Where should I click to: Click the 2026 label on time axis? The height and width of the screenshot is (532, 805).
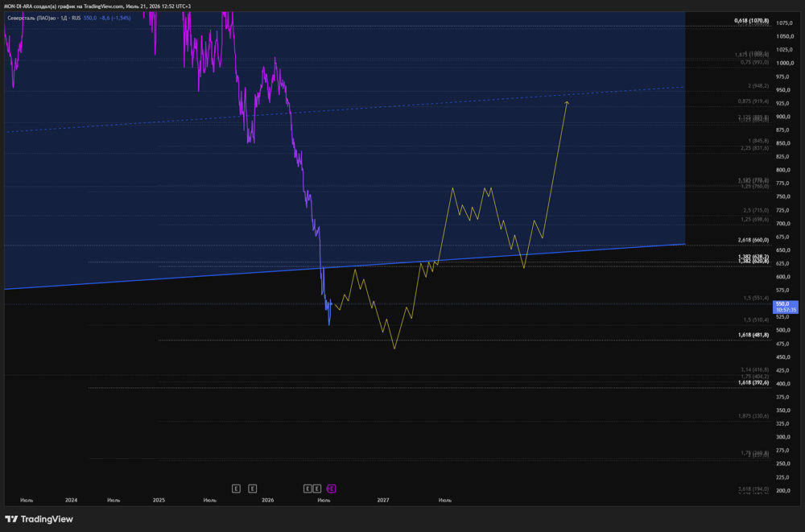[267, 500]
